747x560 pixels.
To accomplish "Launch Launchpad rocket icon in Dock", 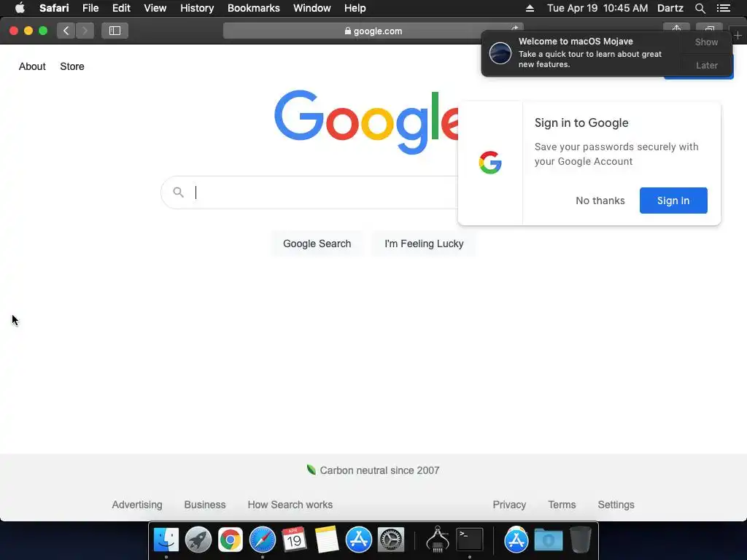I will [198, 540].
